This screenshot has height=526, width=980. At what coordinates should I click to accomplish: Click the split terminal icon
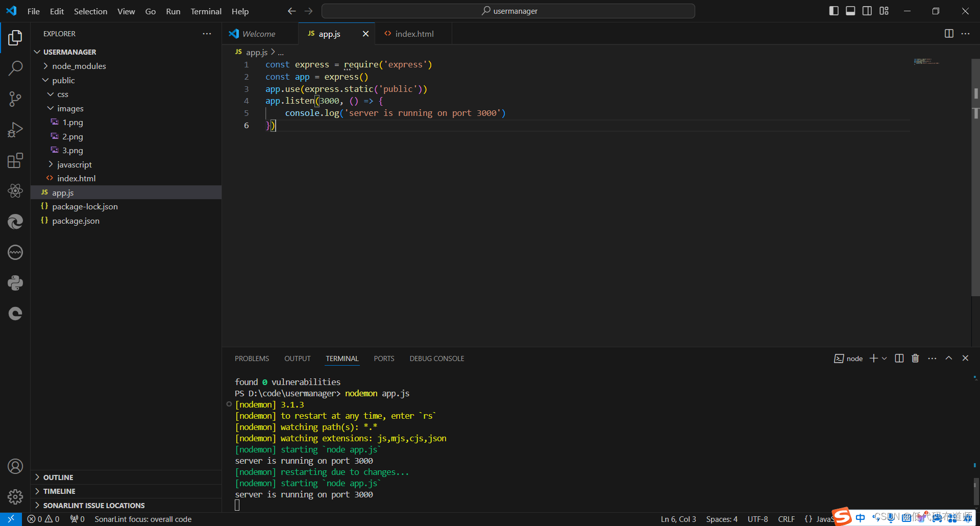point(899,358)
